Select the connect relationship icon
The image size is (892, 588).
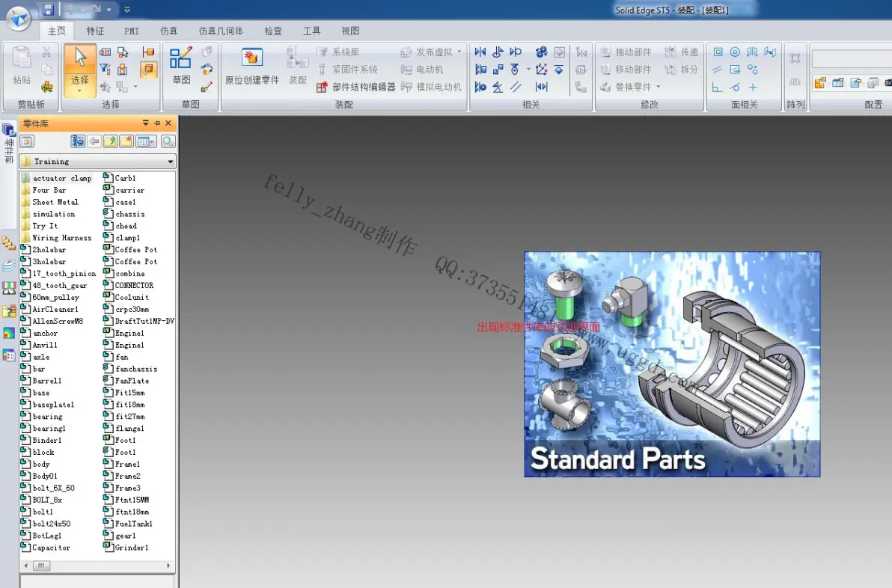pos(498,70)
